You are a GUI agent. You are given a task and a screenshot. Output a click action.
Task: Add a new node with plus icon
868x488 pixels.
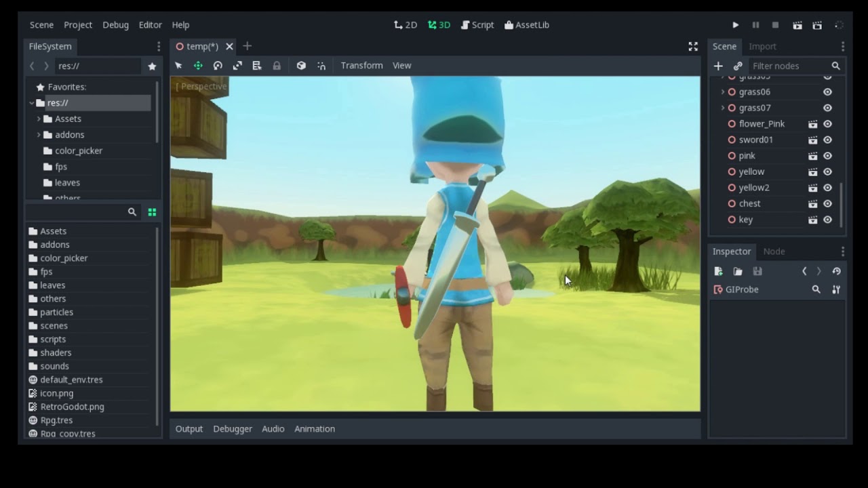coord(718,66)
